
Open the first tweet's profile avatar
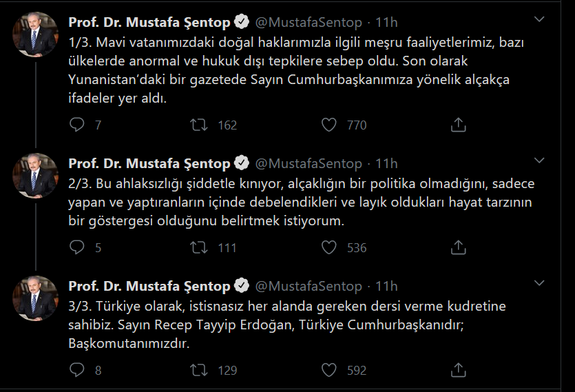point(36,34)
